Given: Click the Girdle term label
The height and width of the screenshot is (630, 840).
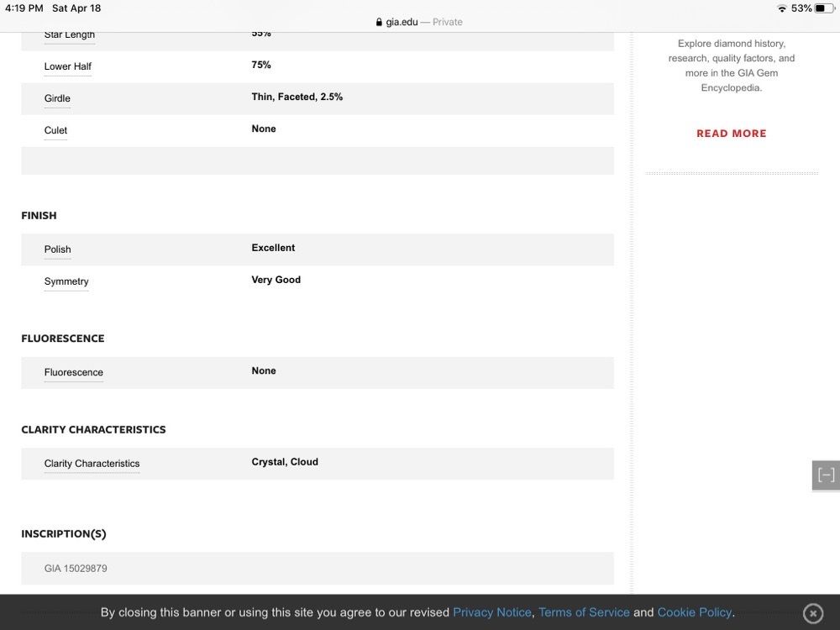Looking at the screenshot, I should [57, 98].
